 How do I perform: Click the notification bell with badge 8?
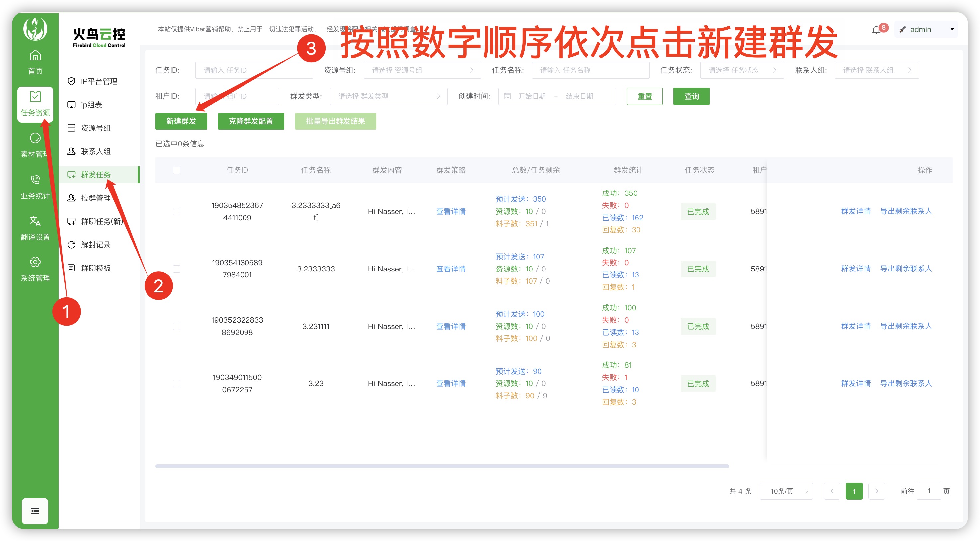click(x=876, y=30)
